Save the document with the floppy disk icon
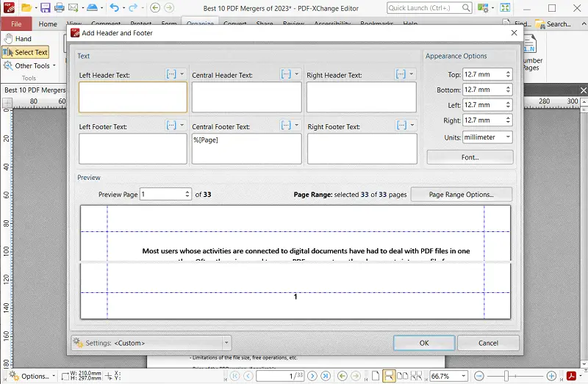The height and width of the screenshot is (384, 588). click(x=46, y=7)
